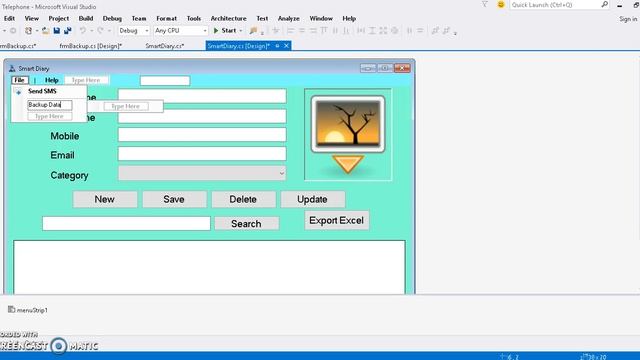
Task: Open the Team menu
Action: [139, 18]
